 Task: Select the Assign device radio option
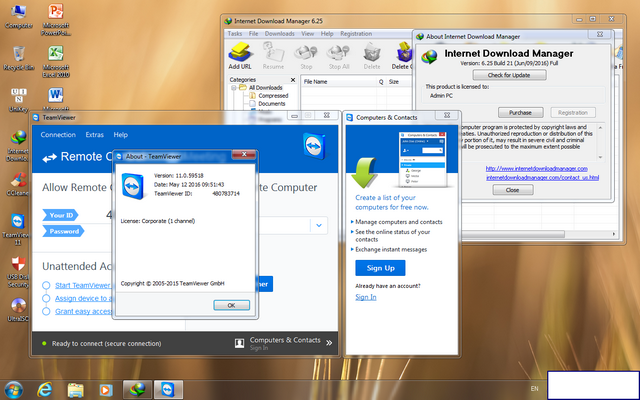46,298
